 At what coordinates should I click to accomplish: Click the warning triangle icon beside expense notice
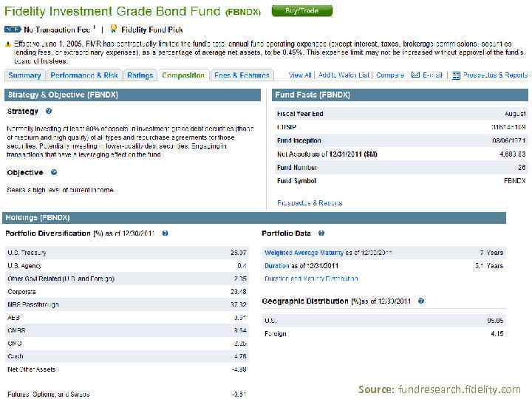pos(8,44)
